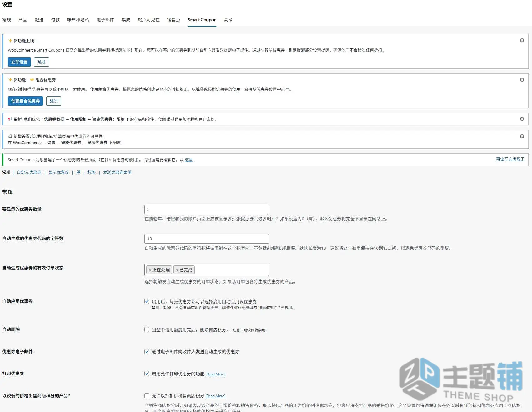Toggle the 自动应用优惠券 checkbox
The image size is (532, 412).
click(x=147, y=301)
